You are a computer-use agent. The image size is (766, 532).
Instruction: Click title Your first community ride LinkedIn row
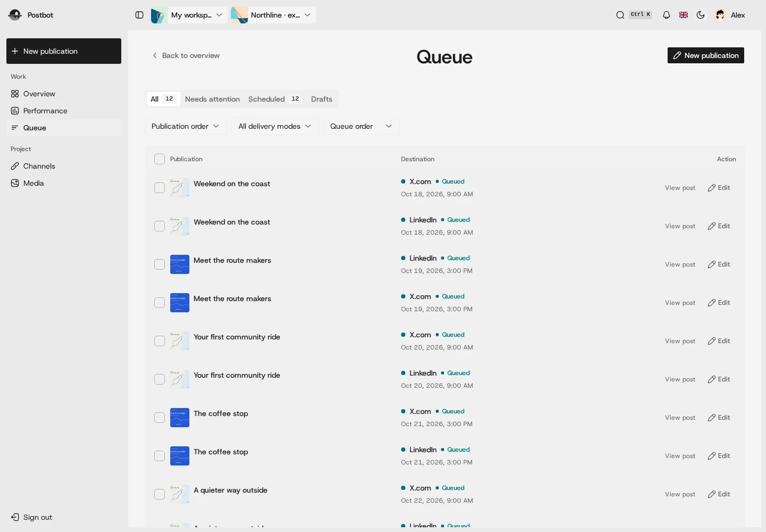coord(237,375)
